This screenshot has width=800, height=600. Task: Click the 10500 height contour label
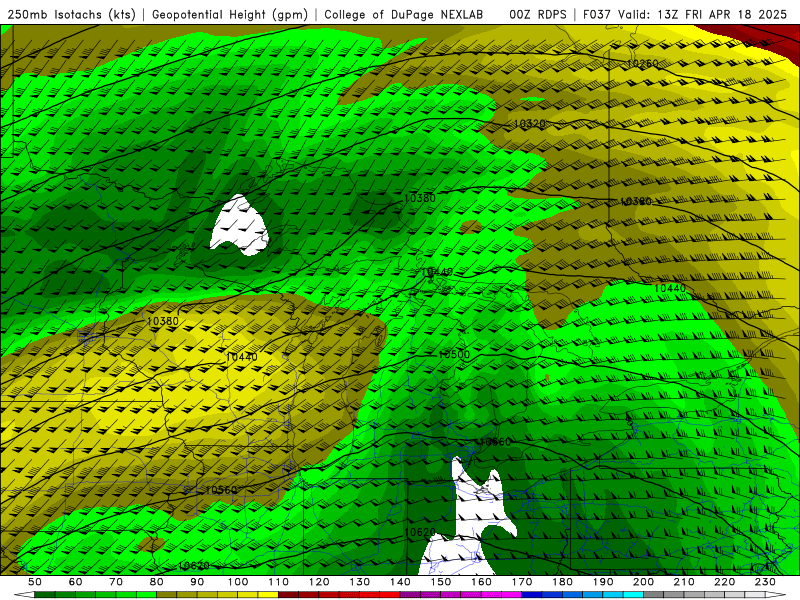[x=454, y=354]
